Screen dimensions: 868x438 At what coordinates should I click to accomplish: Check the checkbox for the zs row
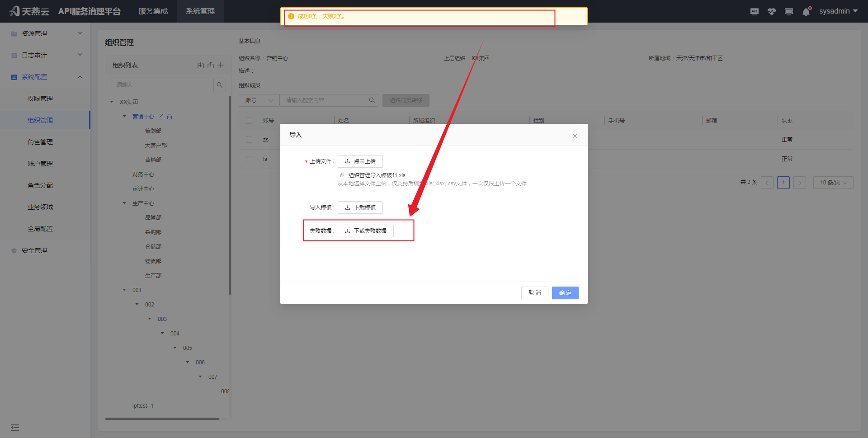pyautogui.click(x=249, y=140)
